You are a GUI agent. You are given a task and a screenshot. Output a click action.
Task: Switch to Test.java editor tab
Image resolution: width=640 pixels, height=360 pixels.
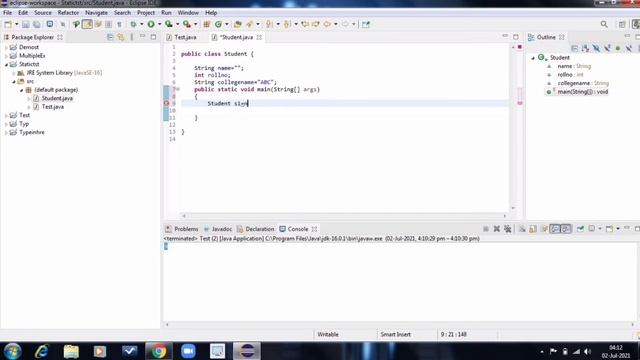182,37
